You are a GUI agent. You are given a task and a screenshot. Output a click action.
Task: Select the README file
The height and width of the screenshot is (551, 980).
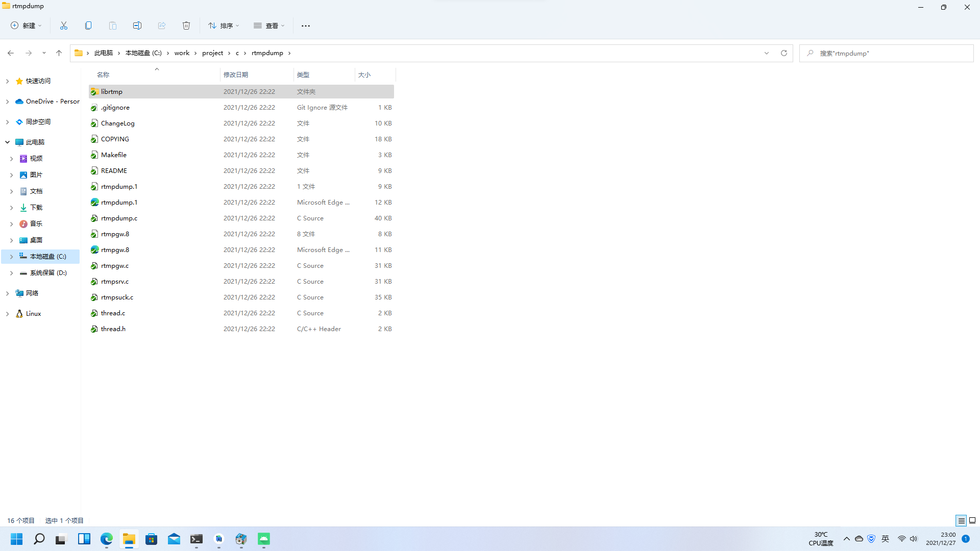113,171
